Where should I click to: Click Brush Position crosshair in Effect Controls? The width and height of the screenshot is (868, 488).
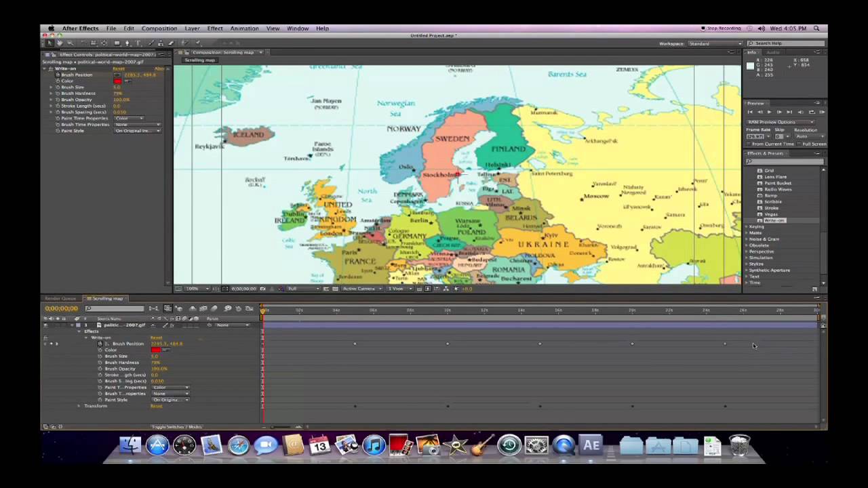[116, 75]
